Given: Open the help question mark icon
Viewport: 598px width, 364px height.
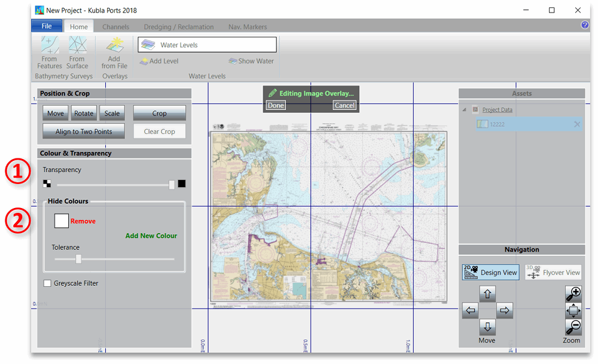Looking at the screenshot, I should [x=585, y=25].
